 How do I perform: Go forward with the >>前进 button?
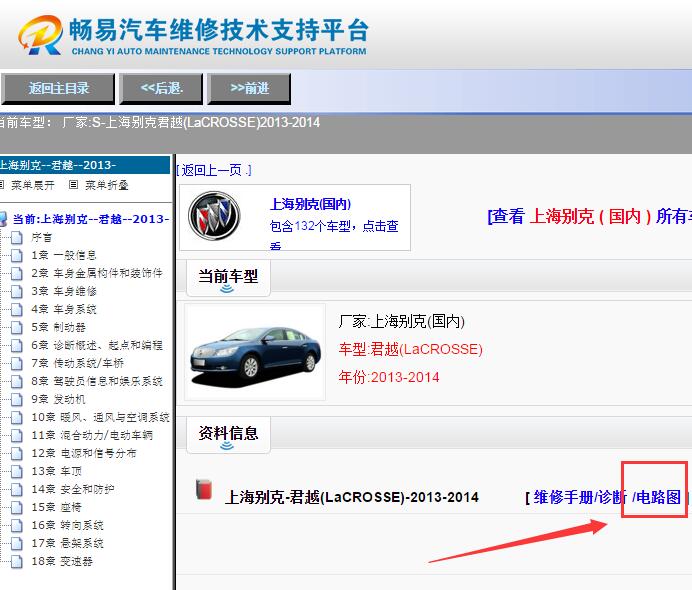tap(249, 89)
